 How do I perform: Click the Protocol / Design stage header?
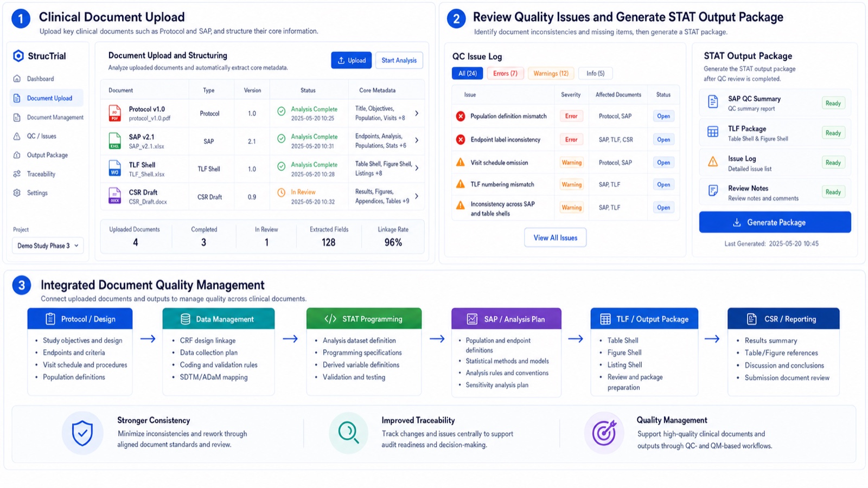[x=80, y=319]
